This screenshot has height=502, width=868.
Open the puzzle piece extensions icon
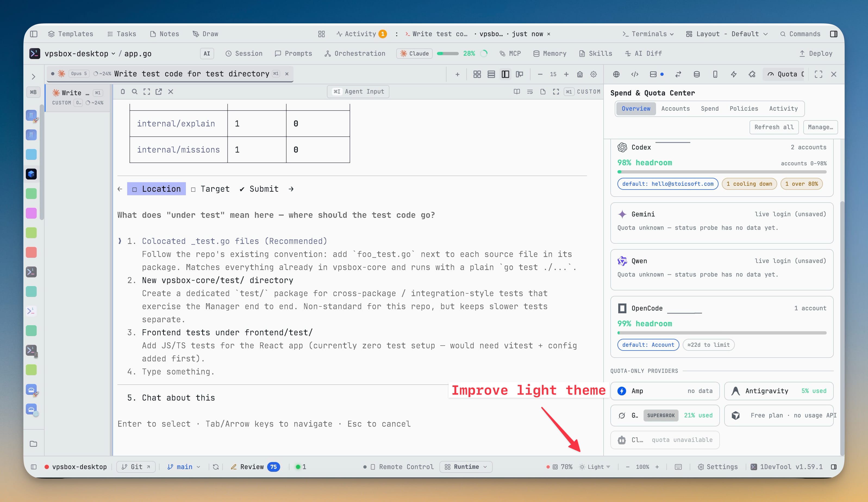752,74
